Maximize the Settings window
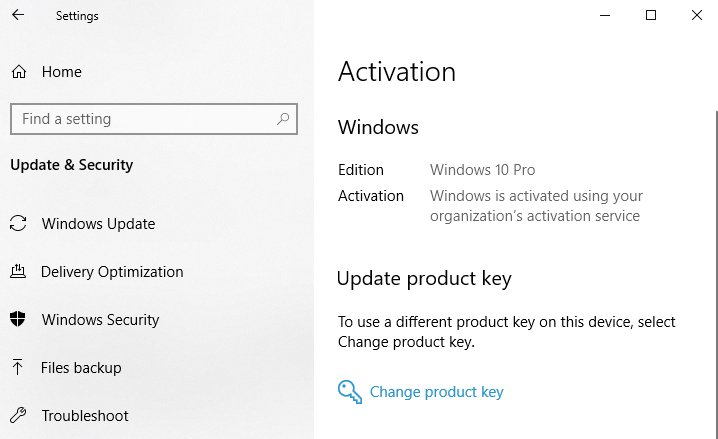The width and height of the screenshot is (718, 439). [651, 15]
